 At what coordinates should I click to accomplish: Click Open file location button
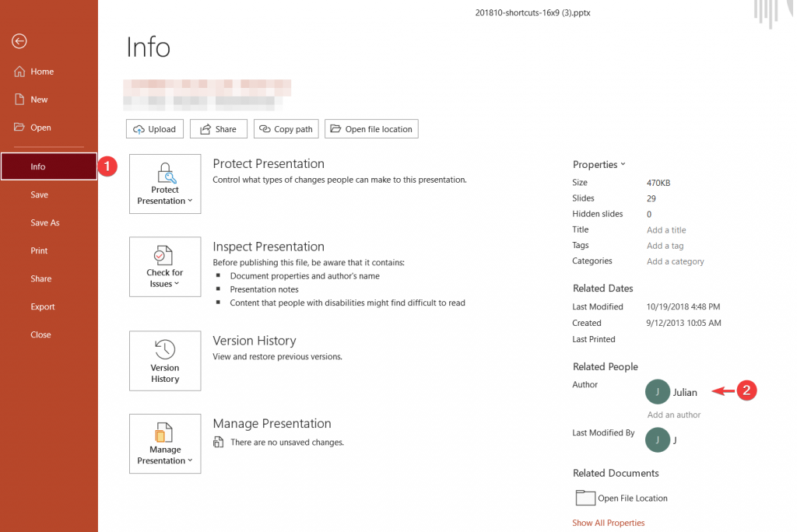click(371, 129)
